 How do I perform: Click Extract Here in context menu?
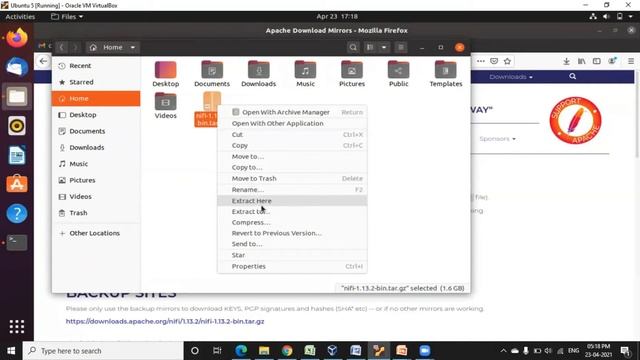tap(292, 200)
